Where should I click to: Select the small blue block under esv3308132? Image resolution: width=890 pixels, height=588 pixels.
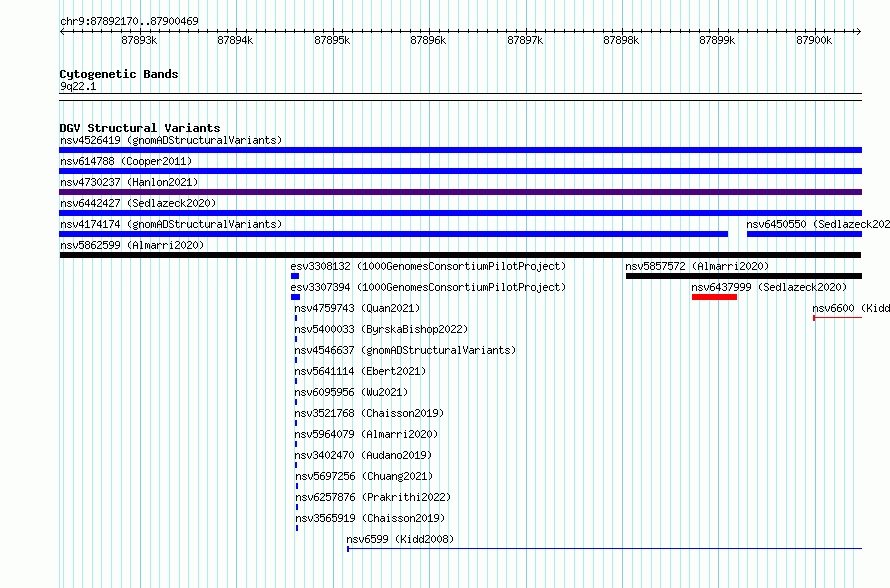coord(295,276)
